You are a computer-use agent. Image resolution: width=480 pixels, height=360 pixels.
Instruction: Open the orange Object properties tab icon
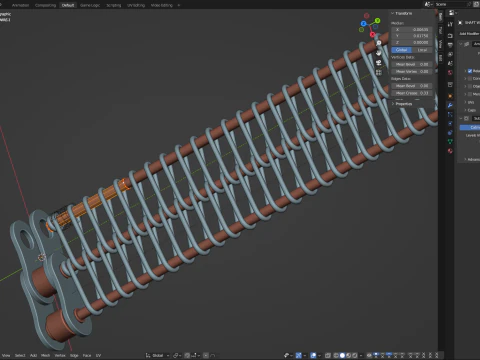450,96
